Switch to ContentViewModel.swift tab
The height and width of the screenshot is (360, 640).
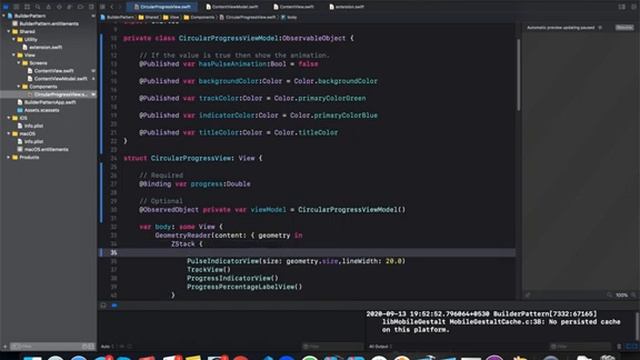tap(232, 7)
